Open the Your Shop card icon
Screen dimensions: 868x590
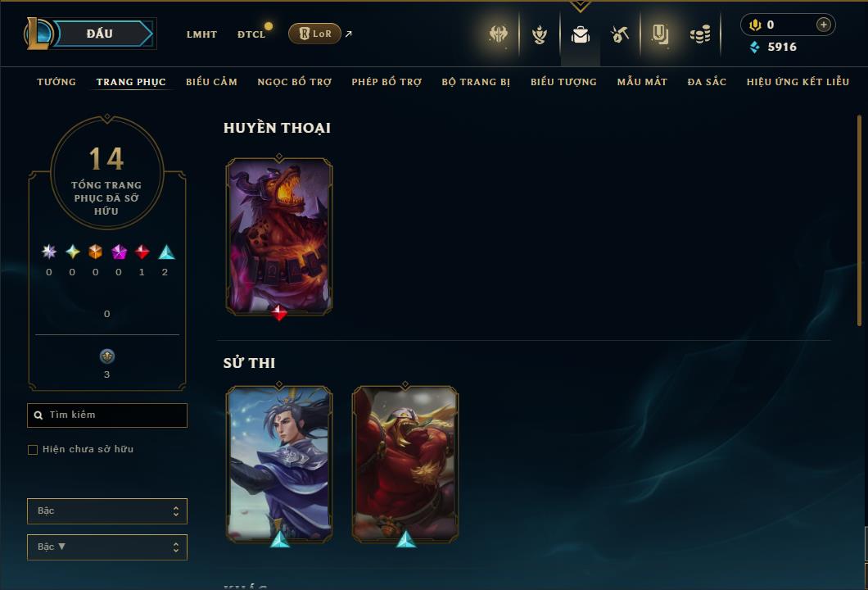tap(660, 34)
